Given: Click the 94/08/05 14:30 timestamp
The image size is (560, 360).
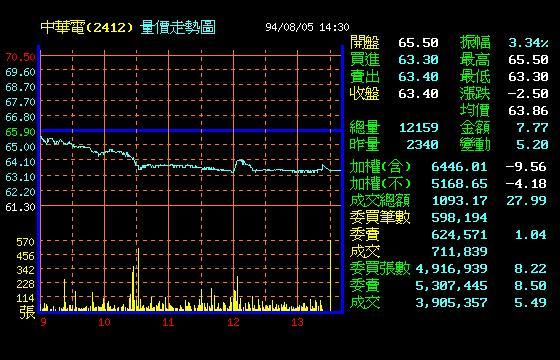Looking at the screenshot, I should coord(307,27).
